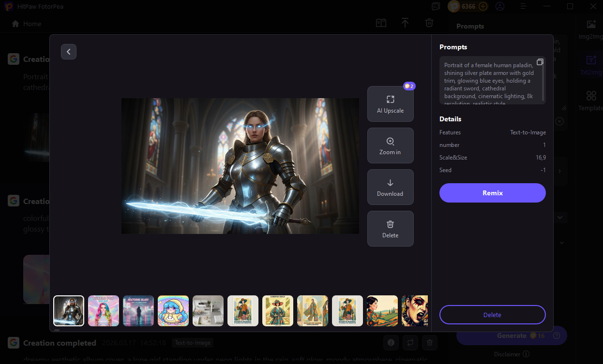Select the Nocturne Blues thumbnail
This screenshot has height=364, width=603.
point(138,311)
